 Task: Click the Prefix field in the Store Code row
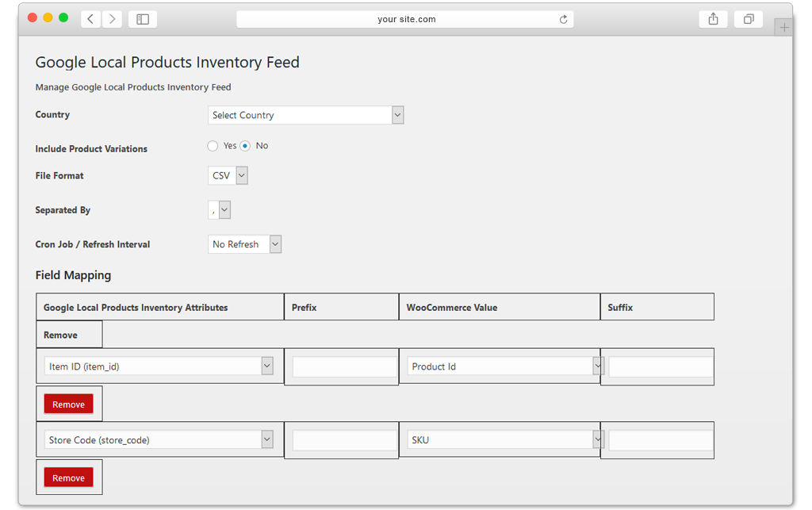pos(345,441)
